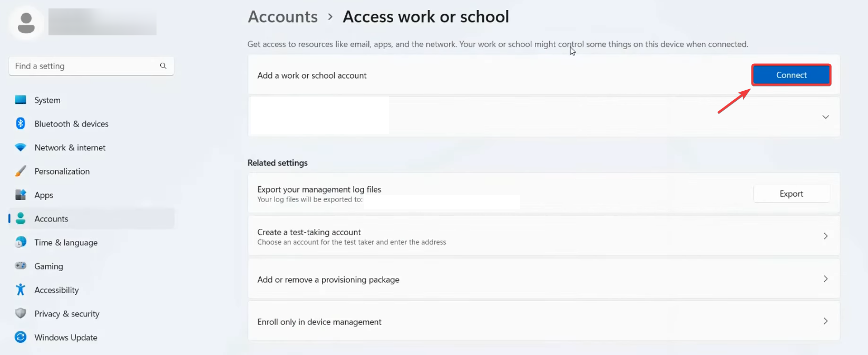Select the Network & internet wifi icon

pyautogui.click(x=21, y=147)
